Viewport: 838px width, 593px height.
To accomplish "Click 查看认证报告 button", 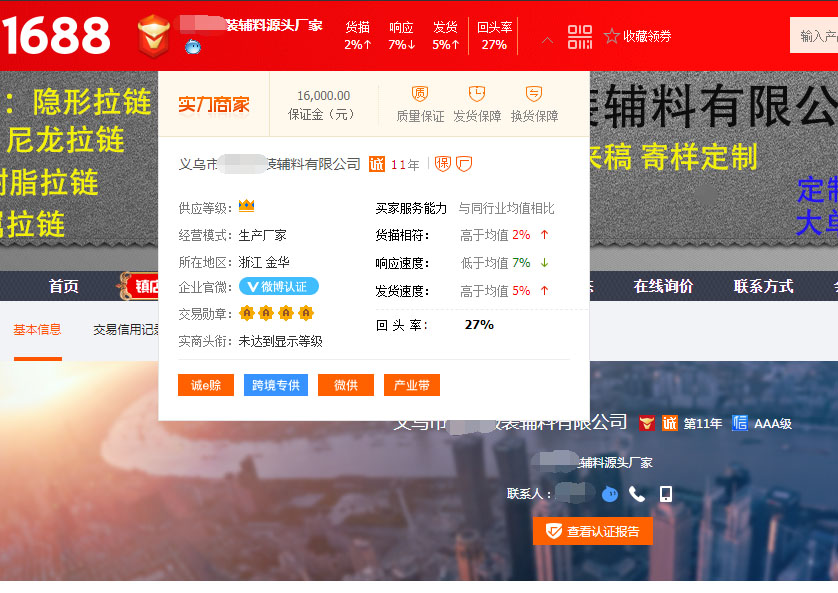I will [593, 531].
